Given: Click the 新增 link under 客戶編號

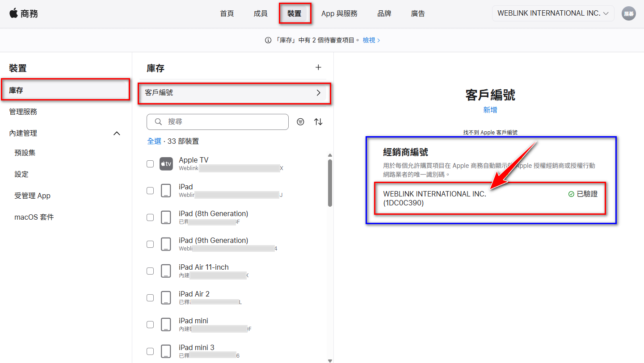Looking at the screenshot, I should click(490, 110).
